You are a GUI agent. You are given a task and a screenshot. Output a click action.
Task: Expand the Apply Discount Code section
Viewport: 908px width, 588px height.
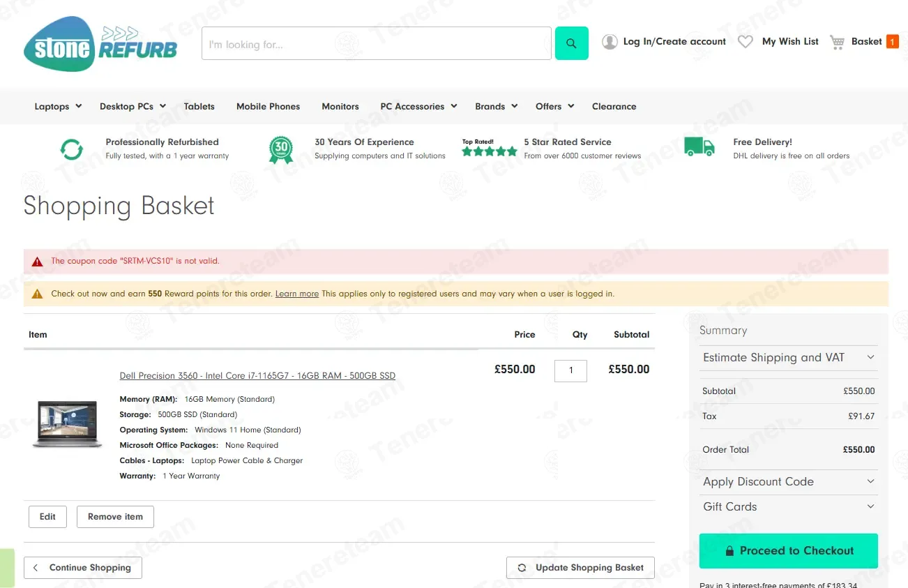[x=789, y=482]
